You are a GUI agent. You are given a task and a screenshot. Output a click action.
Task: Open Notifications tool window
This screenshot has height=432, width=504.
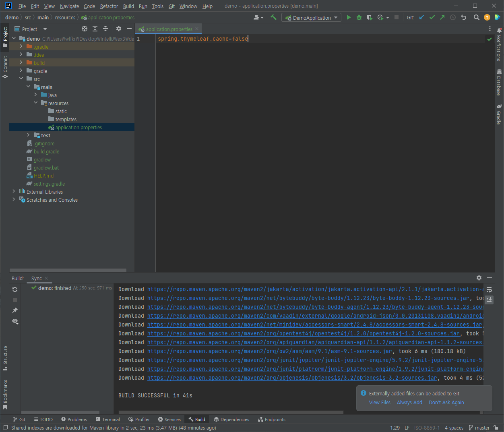click(499, 44)
